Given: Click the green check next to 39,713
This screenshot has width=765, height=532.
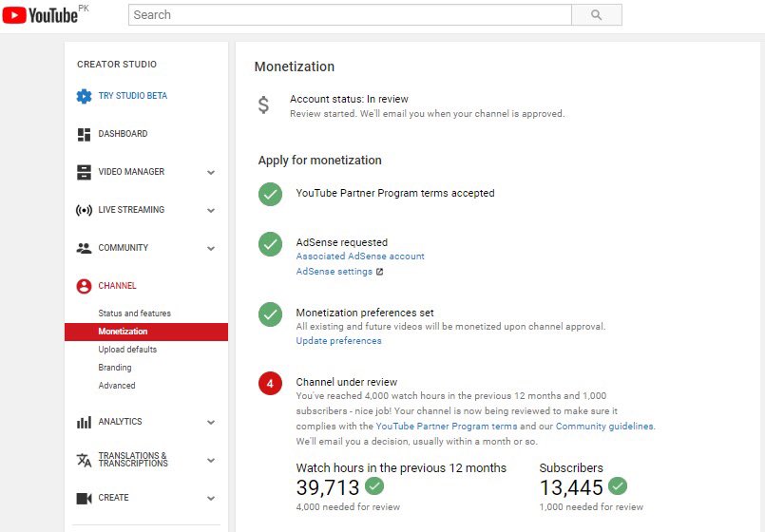Looking at the screenshot, I should pyautogui.click(x=374, y=485).
